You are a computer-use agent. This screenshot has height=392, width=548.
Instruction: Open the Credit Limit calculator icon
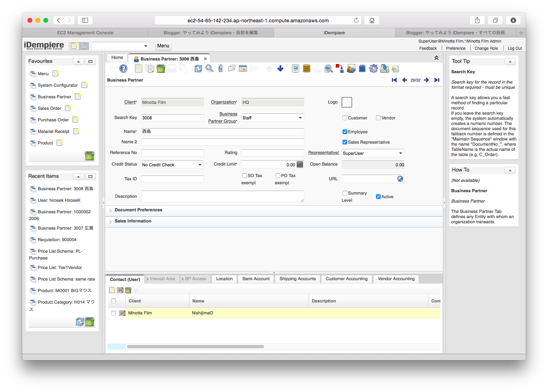(x=300, y=164)
